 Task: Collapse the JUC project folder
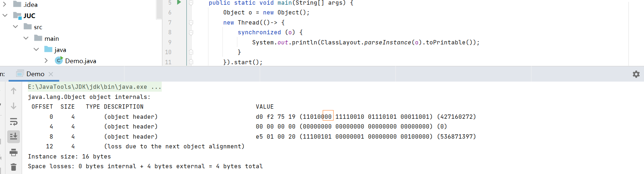coord(5,16)
